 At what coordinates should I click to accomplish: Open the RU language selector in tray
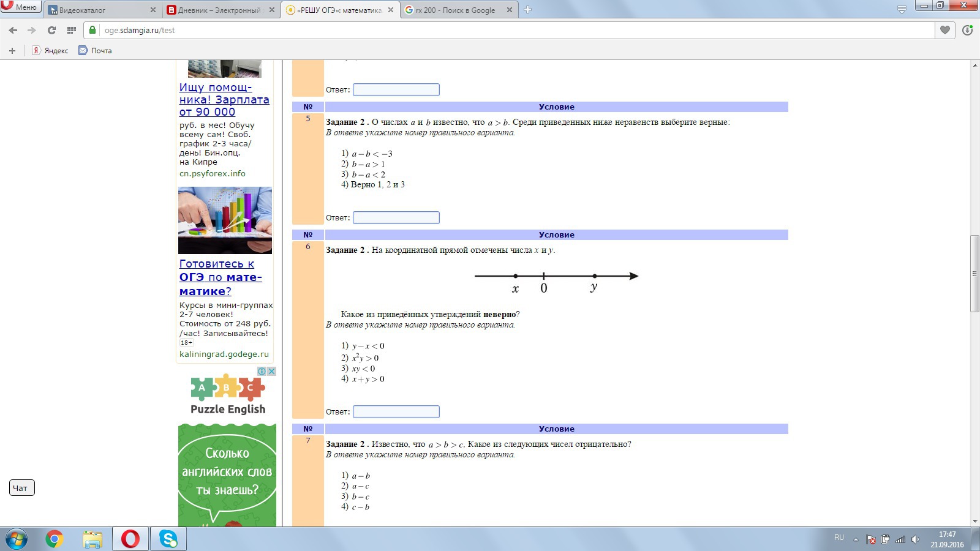(839, 538)
